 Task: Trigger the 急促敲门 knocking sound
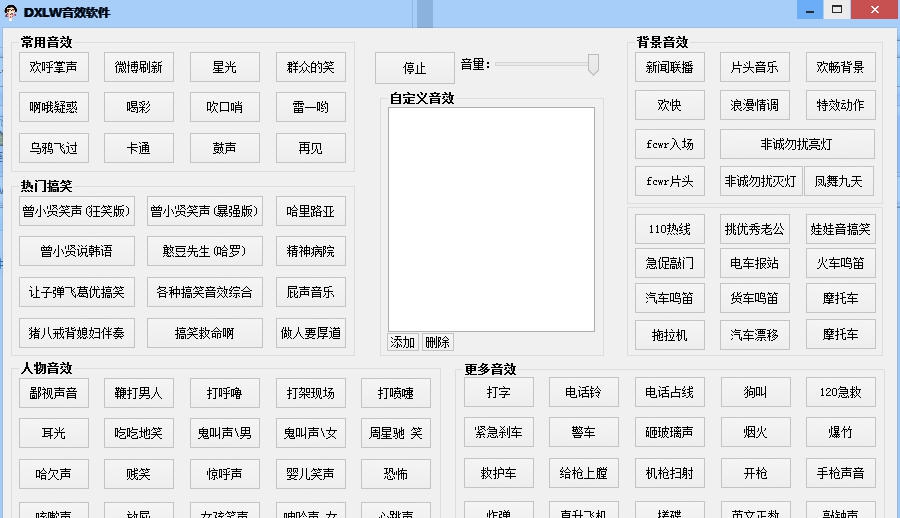[669, 263]
